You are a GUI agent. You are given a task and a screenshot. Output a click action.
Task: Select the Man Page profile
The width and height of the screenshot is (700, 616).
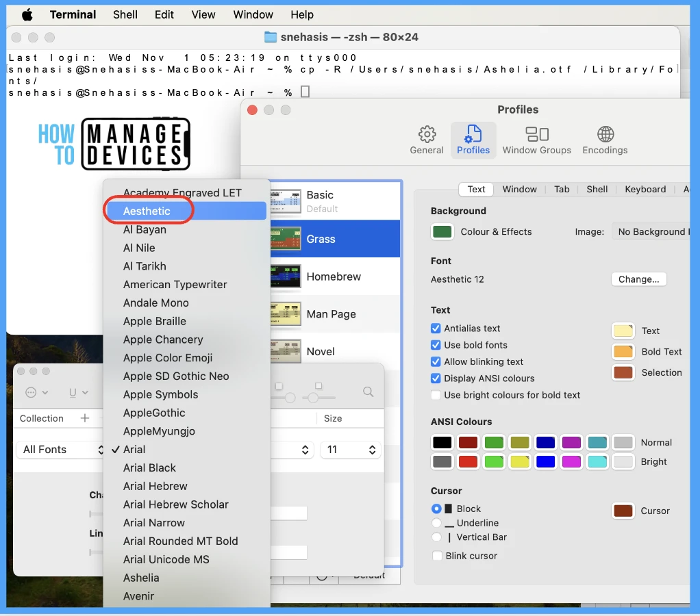(335, 314)
